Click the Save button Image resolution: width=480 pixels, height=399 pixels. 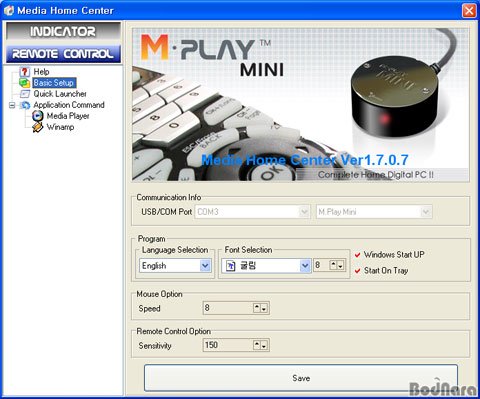coord(301,378)
